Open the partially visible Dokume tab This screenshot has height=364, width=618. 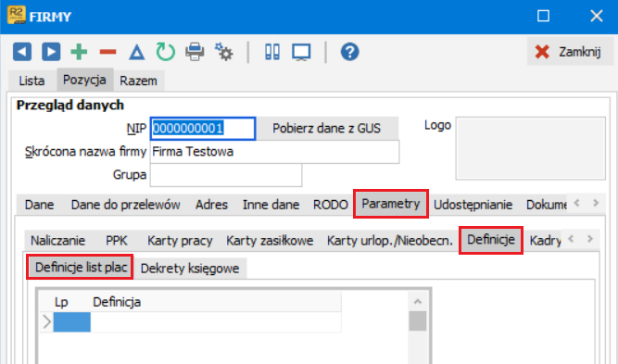547,205
